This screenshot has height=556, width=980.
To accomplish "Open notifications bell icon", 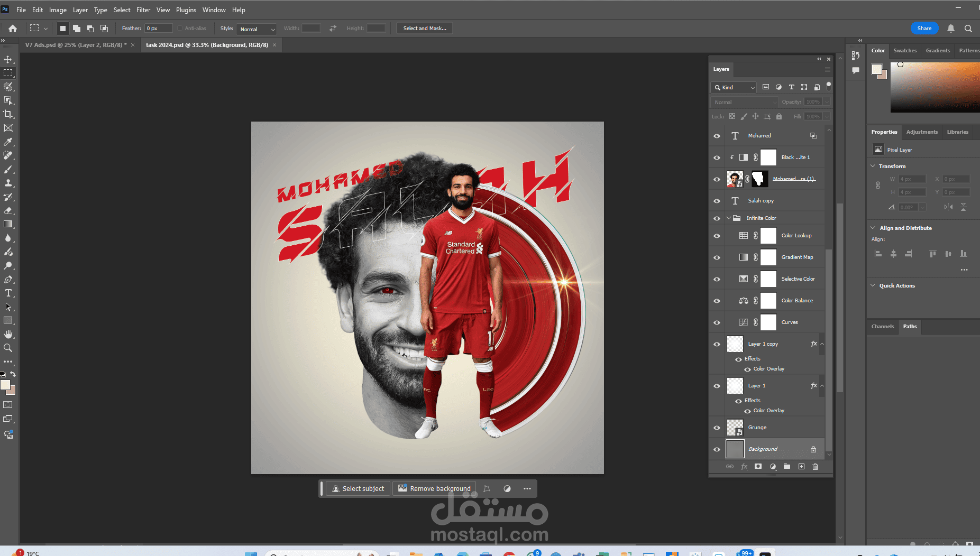I will (x=951, y=29).
